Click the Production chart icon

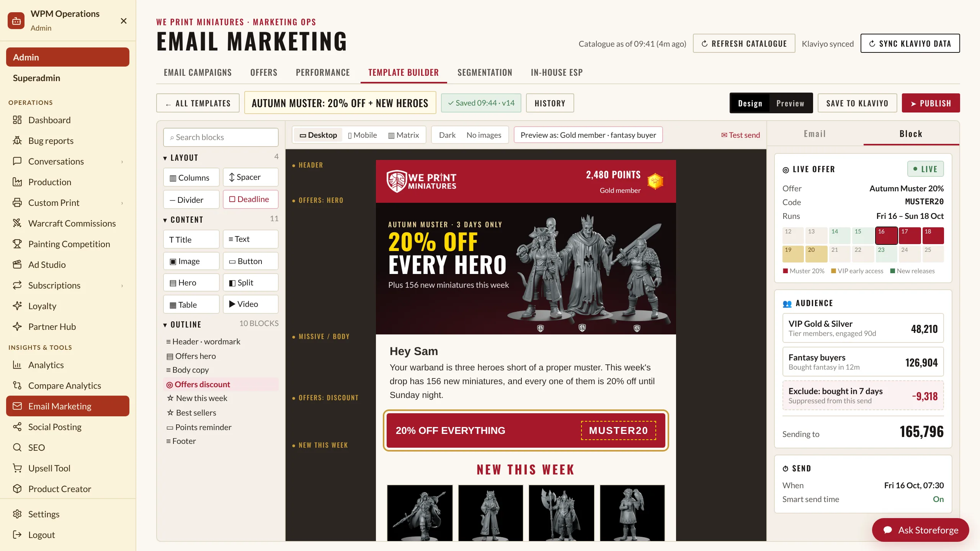[x=17, y=182]
